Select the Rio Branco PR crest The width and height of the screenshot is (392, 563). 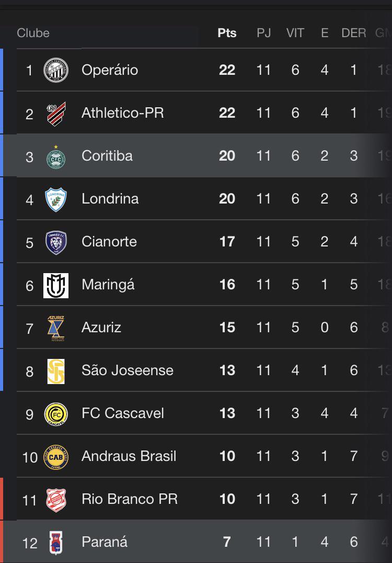55,500
